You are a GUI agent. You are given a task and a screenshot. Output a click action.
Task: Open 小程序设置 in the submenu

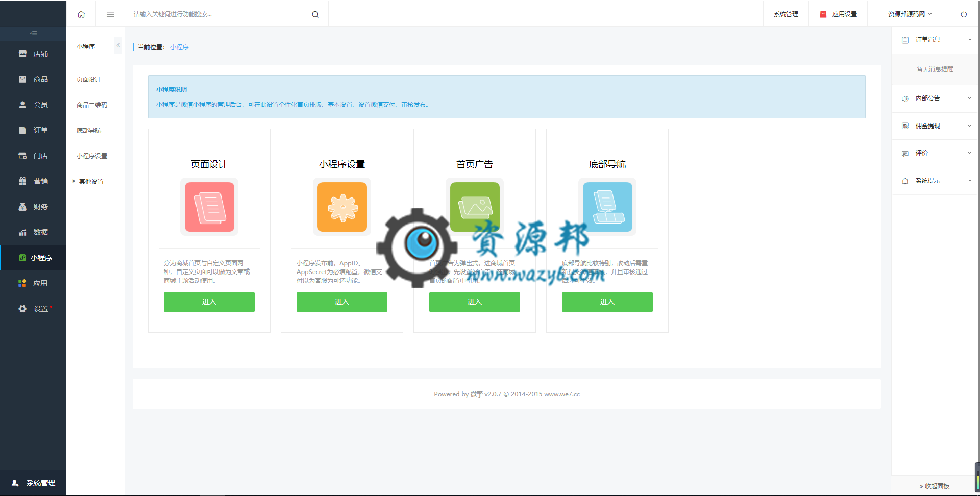(92, 156)
